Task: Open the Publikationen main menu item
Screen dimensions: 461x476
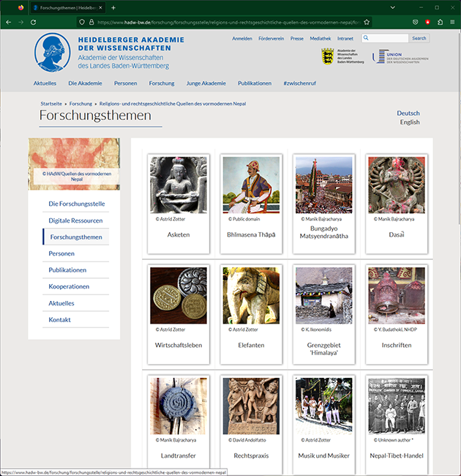Action: point(255,83)
